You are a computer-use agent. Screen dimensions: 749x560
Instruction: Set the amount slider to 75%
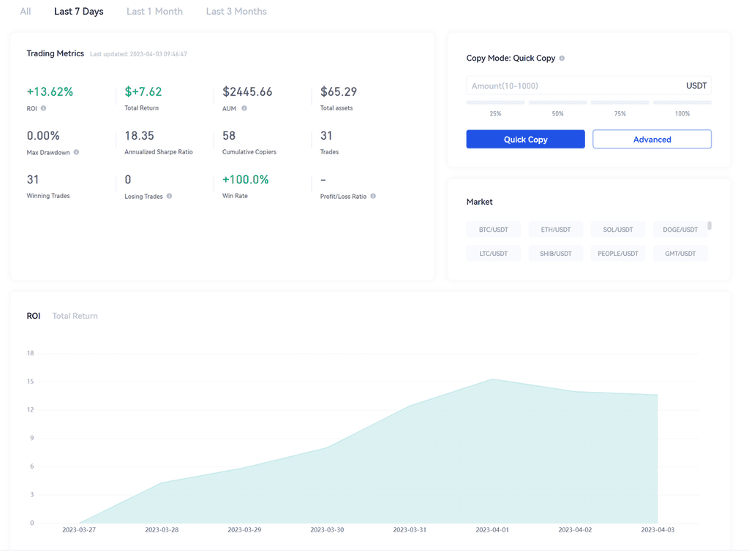(x=620, y=103)
